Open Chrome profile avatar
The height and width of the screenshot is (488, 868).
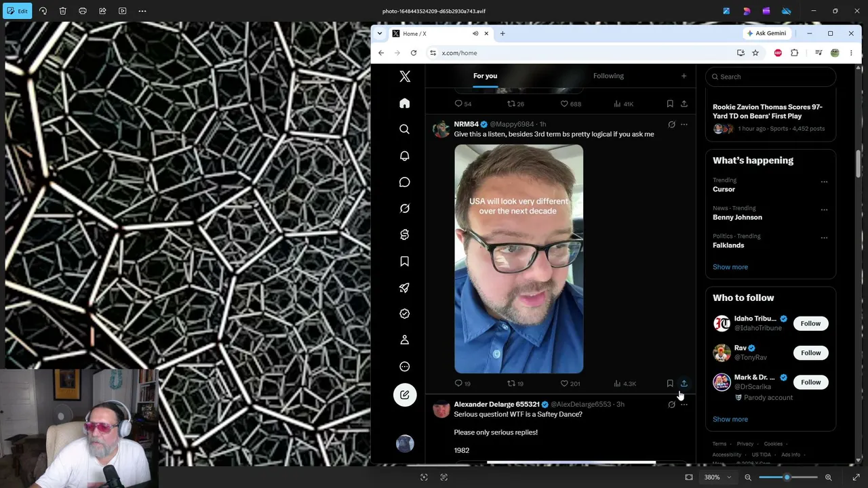[x=835, y=53]
